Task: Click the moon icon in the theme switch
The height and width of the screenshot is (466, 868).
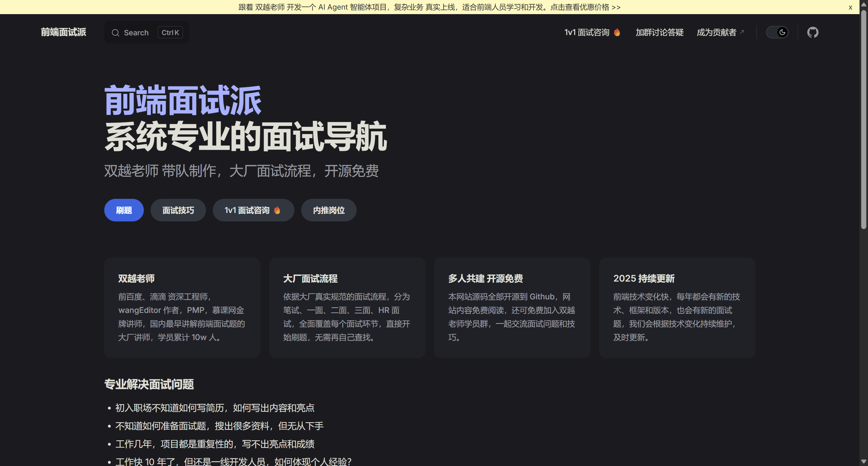Action: click(782, 32)
